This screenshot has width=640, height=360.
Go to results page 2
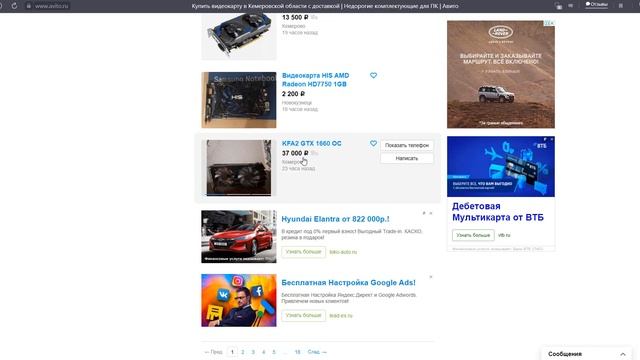coord(243,352)
